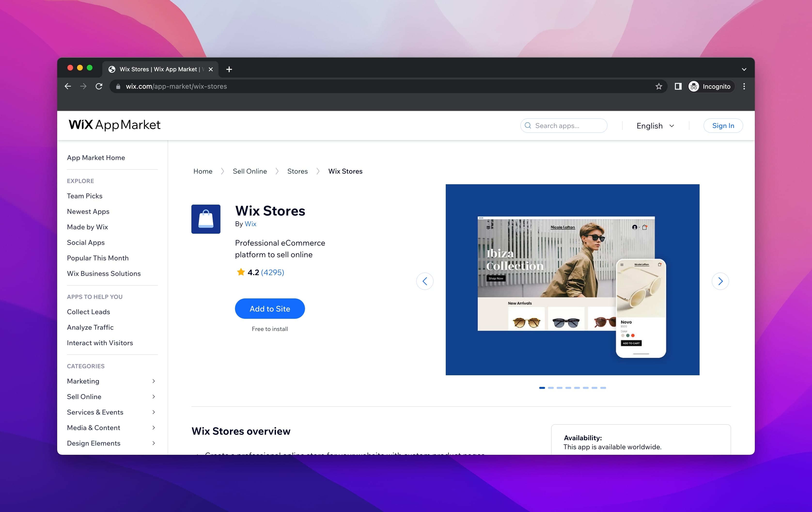This screenshot has height=512, width=812.
Task: Expand the Sell Online category in sidebar
Action: point(153,396)
